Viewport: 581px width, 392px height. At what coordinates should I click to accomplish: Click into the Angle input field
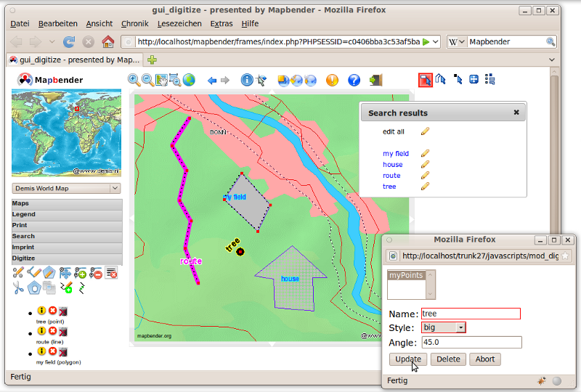(471, 343)
